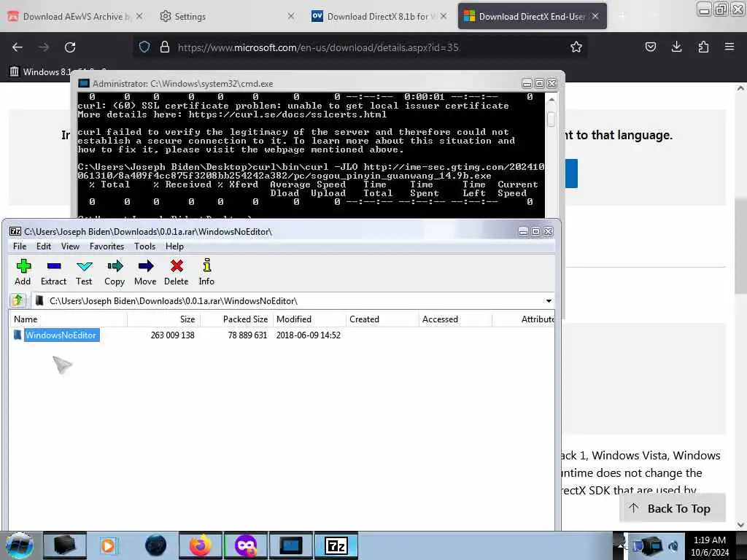Screen dimensions: 747x560
Task: Open Firefox downloads panel
Action: point(676,47)
